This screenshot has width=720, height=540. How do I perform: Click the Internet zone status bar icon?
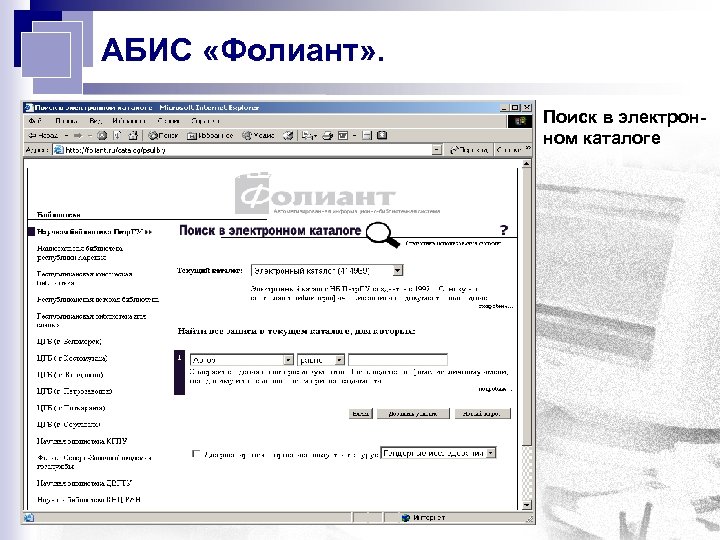pos(405,518)
